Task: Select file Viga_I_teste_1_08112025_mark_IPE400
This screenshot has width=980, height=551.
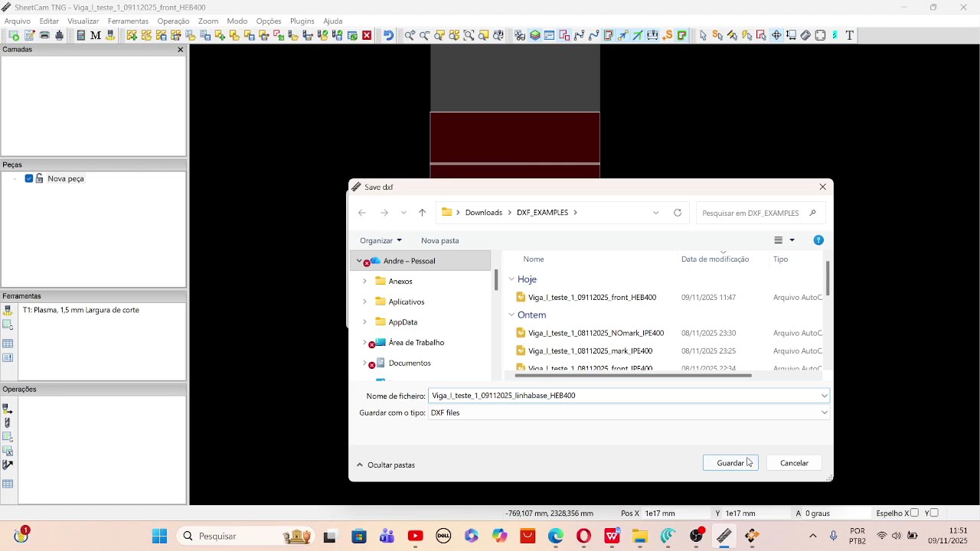Action: point(590,351)
